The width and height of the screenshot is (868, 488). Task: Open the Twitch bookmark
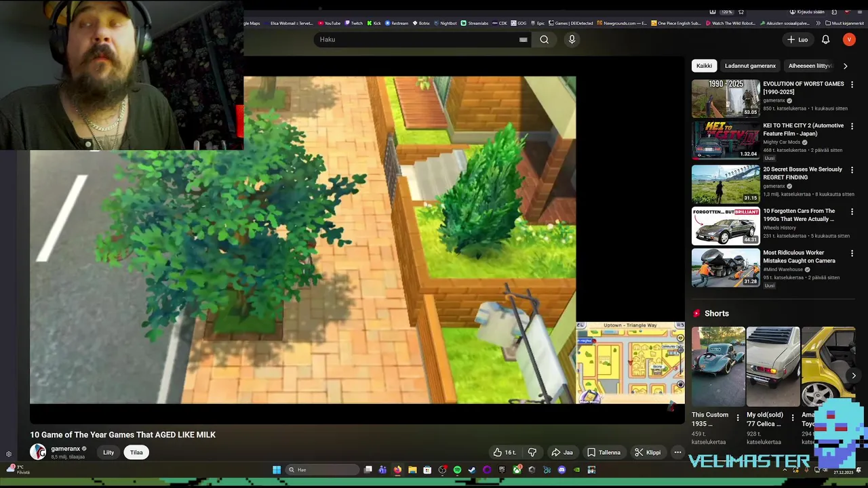[x=353, y=23]
